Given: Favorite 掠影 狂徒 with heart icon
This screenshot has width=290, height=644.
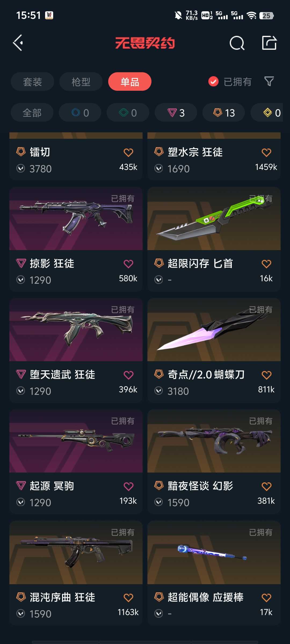Looking at the screenshot, I should (128, 264).
